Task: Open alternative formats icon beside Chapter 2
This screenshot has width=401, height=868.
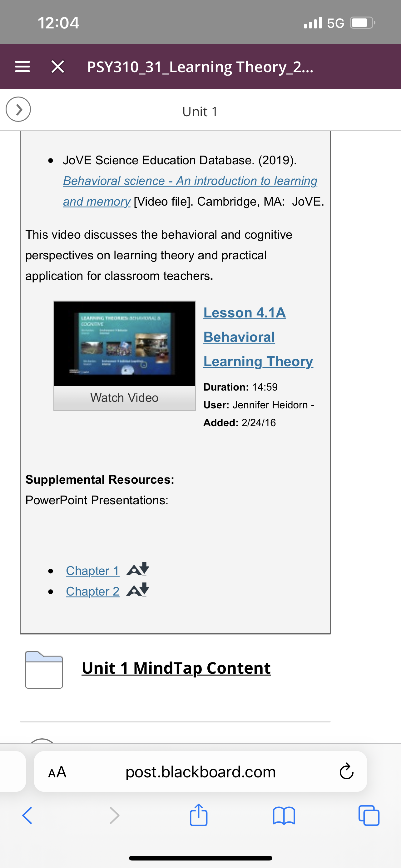Action: click(138, 590)
